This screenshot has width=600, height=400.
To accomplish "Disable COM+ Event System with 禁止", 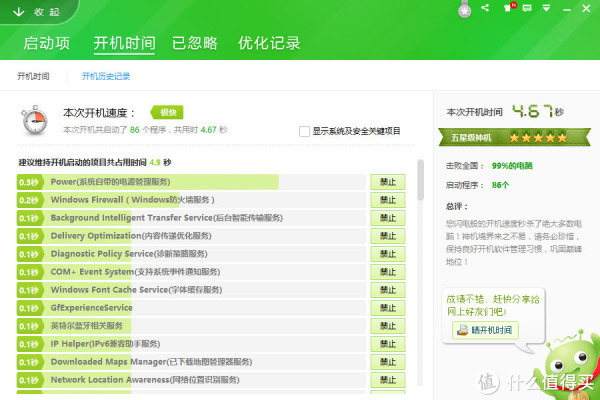I will [388, 272].
